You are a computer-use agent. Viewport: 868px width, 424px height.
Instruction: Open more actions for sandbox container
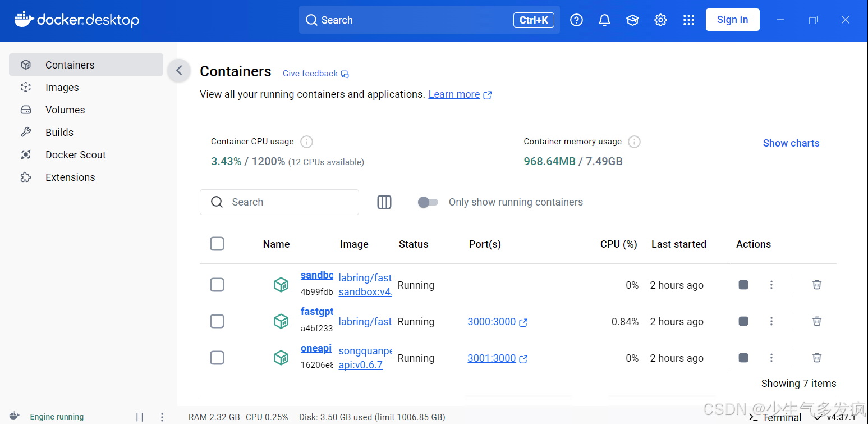[x=771, y=285]
